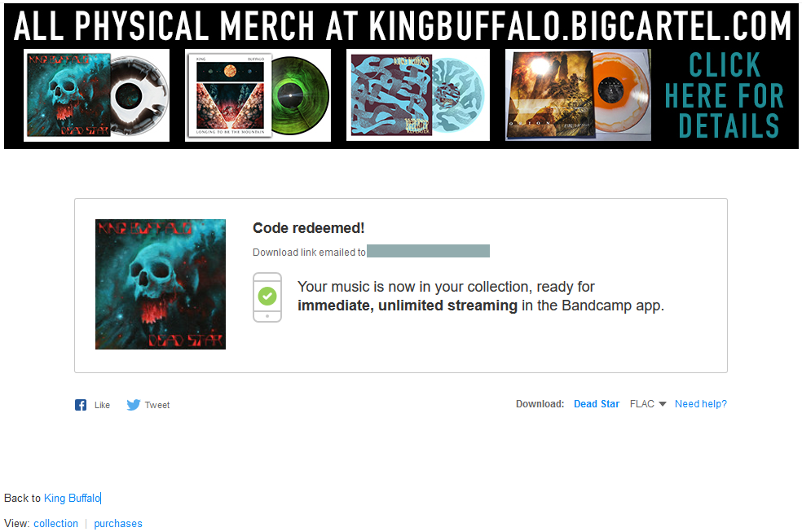Click the redacted email address field
The image size is (802, 532).
[x=428, y=251]
